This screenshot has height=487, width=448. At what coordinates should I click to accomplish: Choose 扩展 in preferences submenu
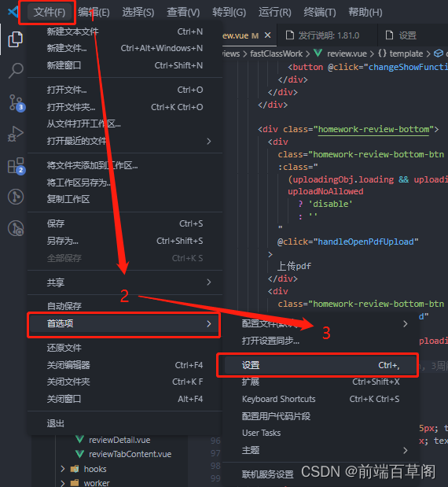point(321,382)
